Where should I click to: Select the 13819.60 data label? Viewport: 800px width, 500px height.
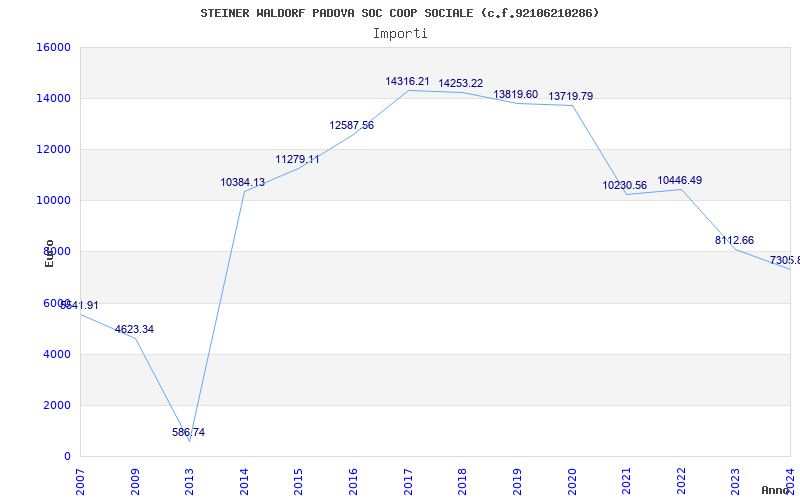(x=515, y=94)
